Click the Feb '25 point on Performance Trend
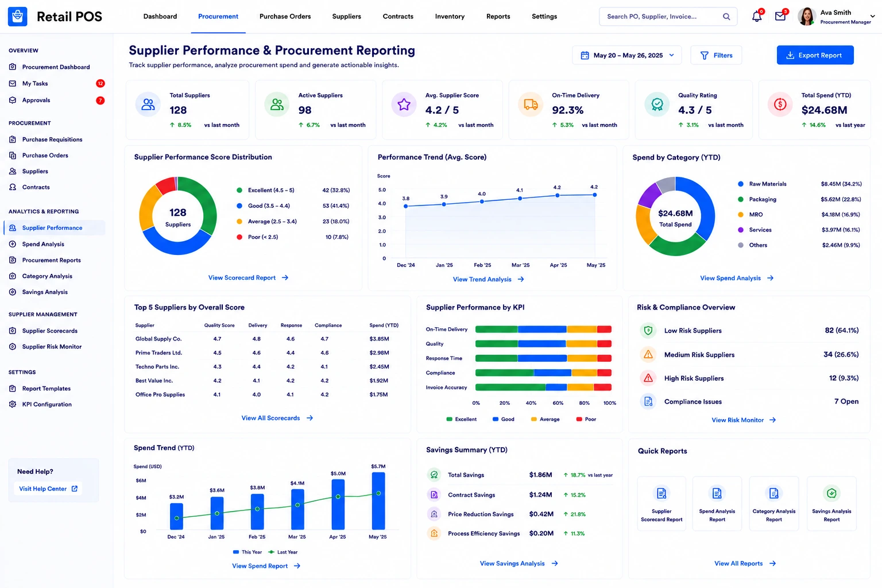Image resolution: width=882 pixels, height=588 pixels. (482, 202)
